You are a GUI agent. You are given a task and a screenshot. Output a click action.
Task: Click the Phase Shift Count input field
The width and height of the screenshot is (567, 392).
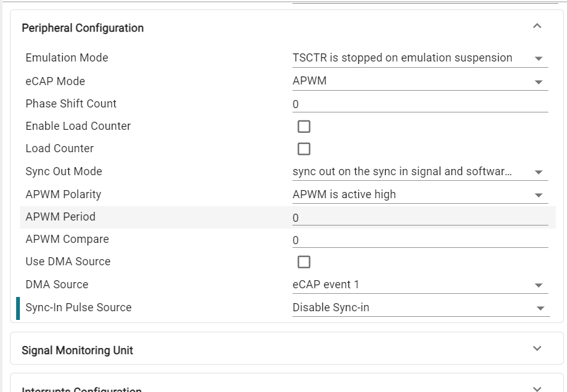pos(420,104)
